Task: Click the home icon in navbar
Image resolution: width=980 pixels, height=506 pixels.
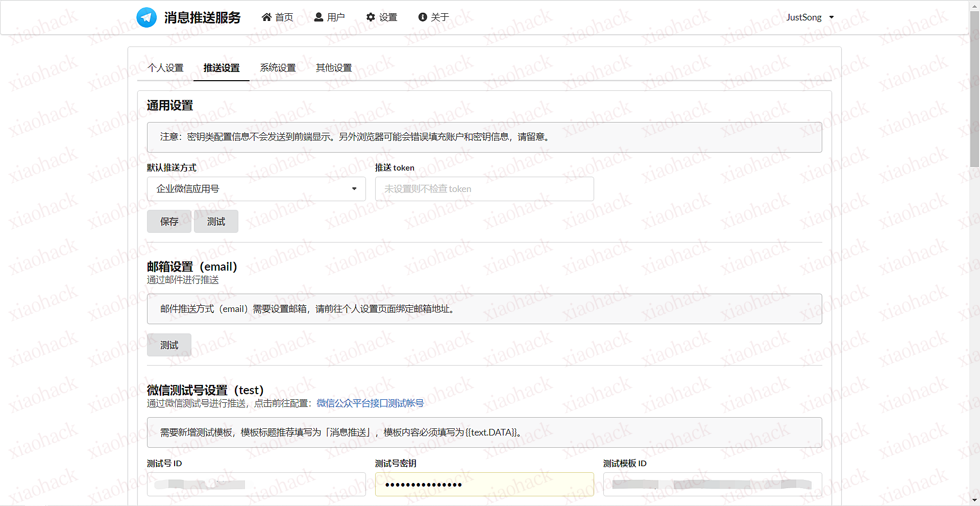Action: 266,17
